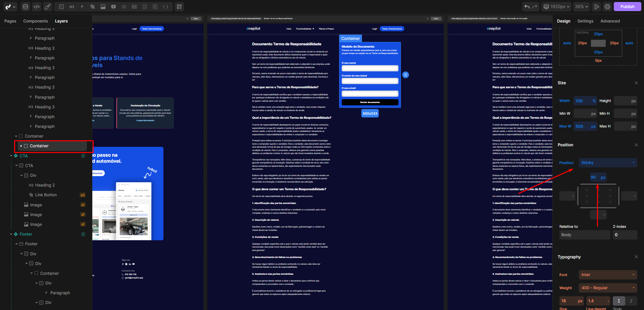Image resolution: width=644 pixels, height=310 pixels.
Task: Open the Weight 400 - Regular dropdown
Action: [x=608, y=288]
